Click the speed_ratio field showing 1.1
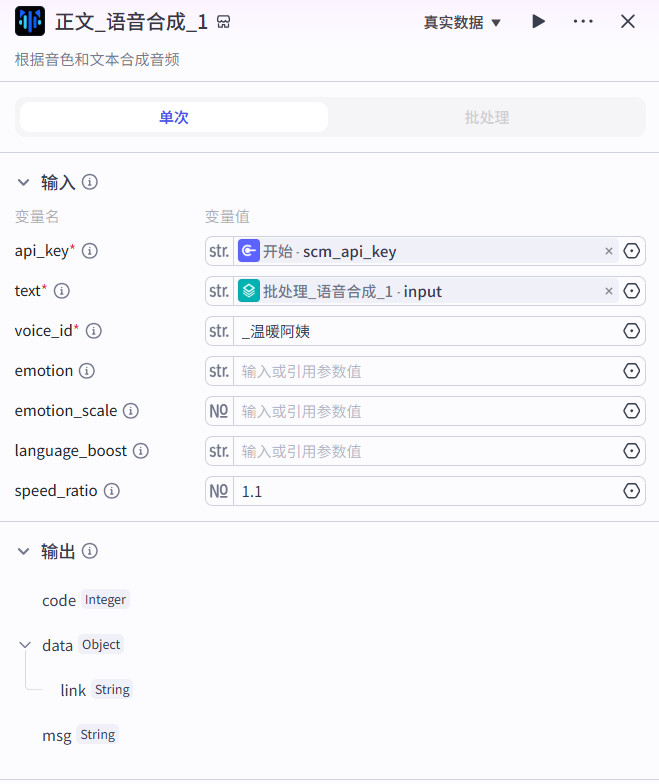Viewport: 659px width, 784px height. coord(425,491)
